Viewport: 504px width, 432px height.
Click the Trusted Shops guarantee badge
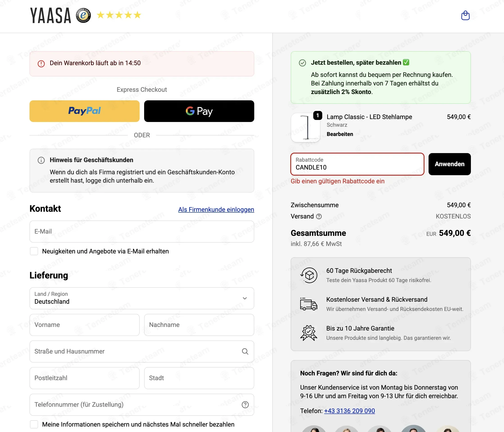click(x=83, y=15)
